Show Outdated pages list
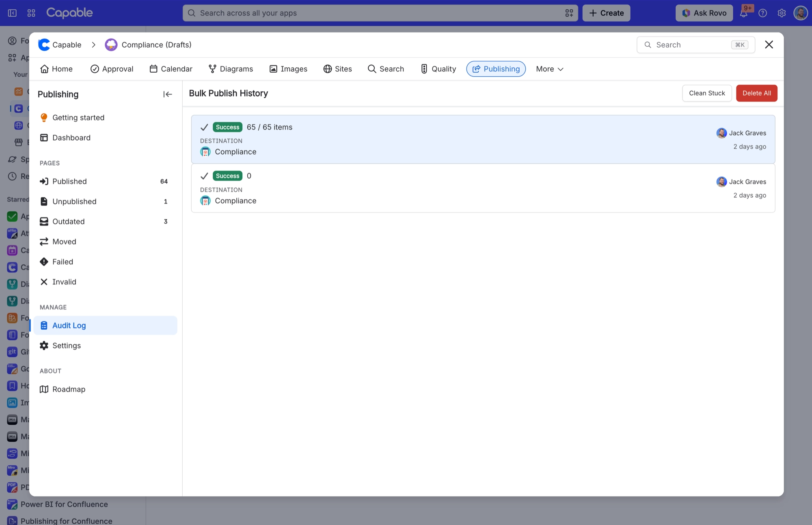 [106, 221]
